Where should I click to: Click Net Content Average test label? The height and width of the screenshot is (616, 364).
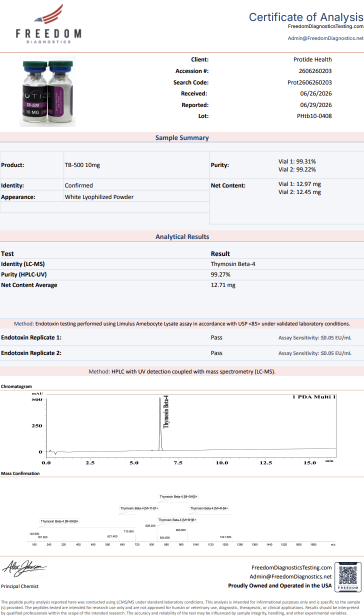point(29,285)
